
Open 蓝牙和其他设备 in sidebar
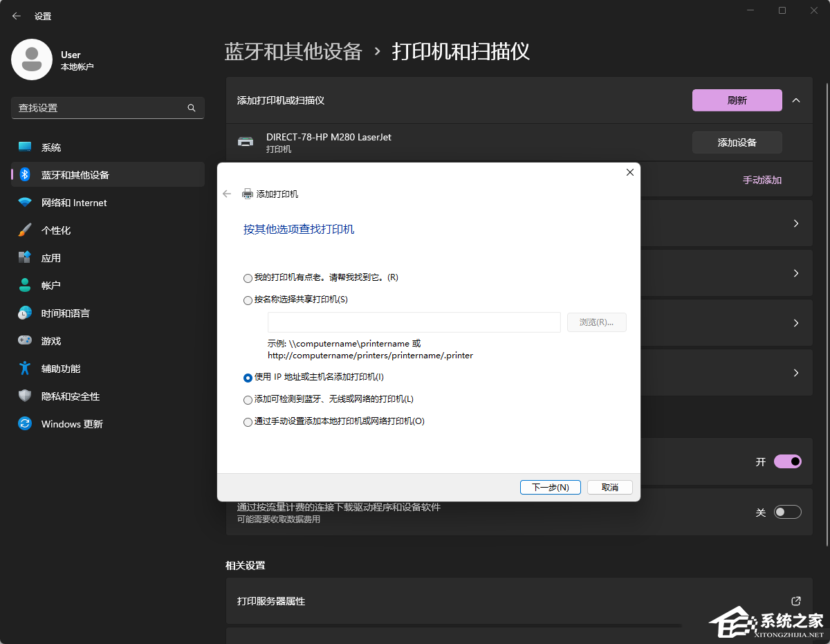pyautogui.click(x=108, y=175)
